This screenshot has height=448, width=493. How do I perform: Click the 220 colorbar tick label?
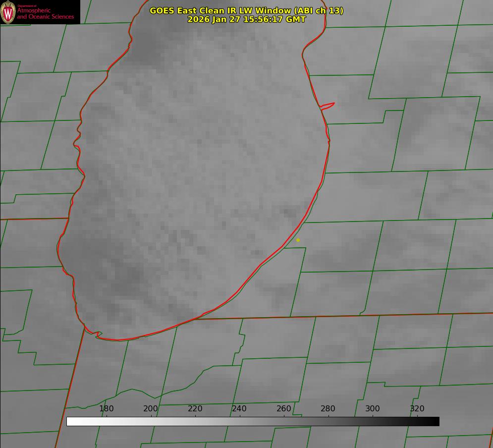pyautogui.click(x=195, y=409)
